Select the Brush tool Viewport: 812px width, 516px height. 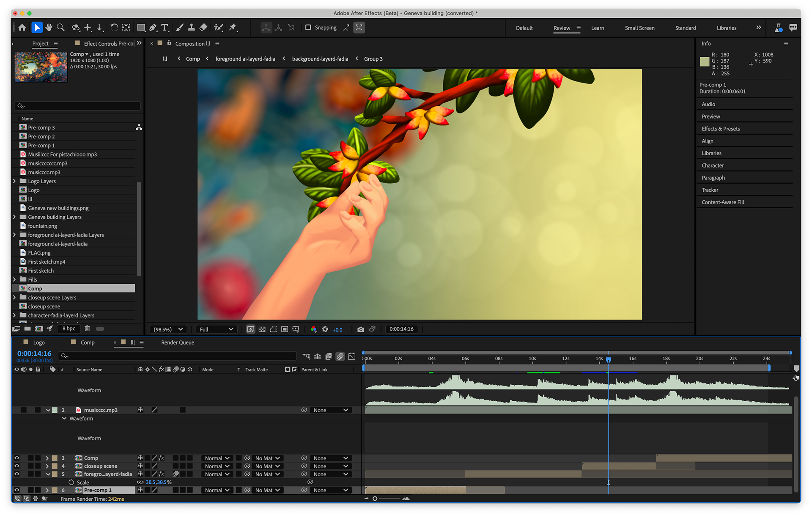tap(180, 28)
